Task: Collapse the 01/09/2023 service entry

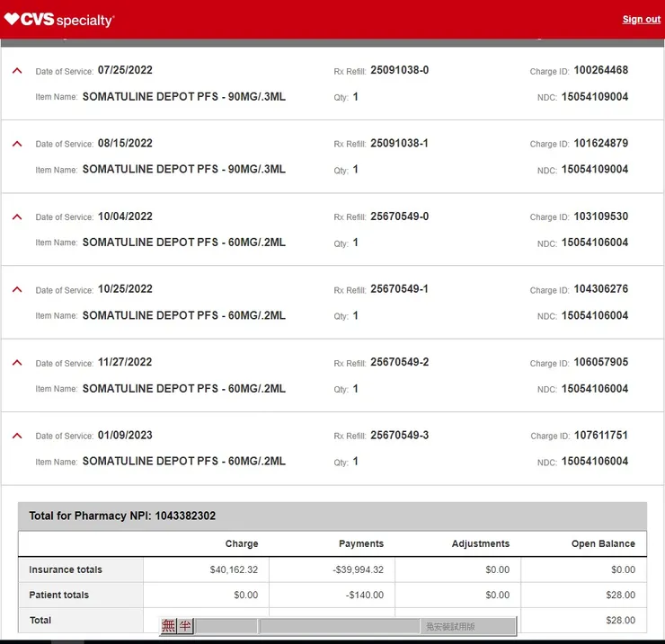Action: 17,436
